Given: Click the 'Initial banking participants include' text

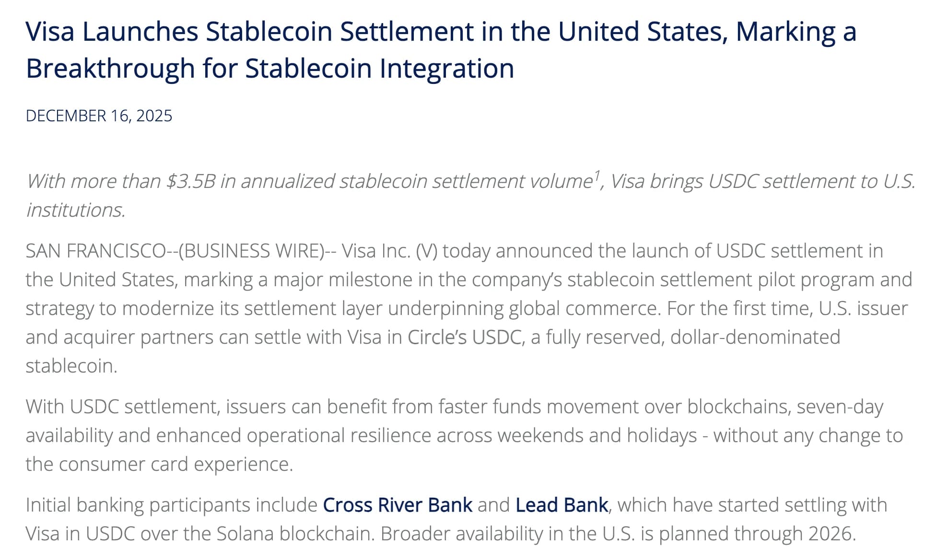Looking at the screenshot, I should (172, 505).
